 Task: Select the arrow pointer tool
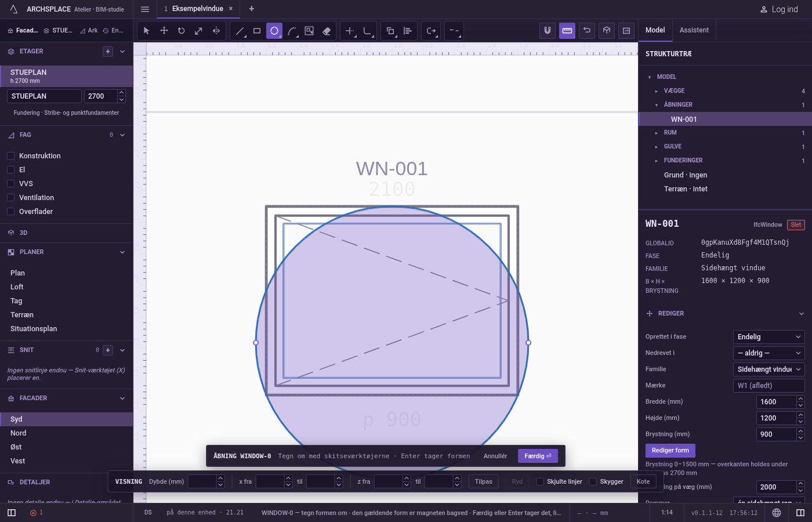[146, 31]
